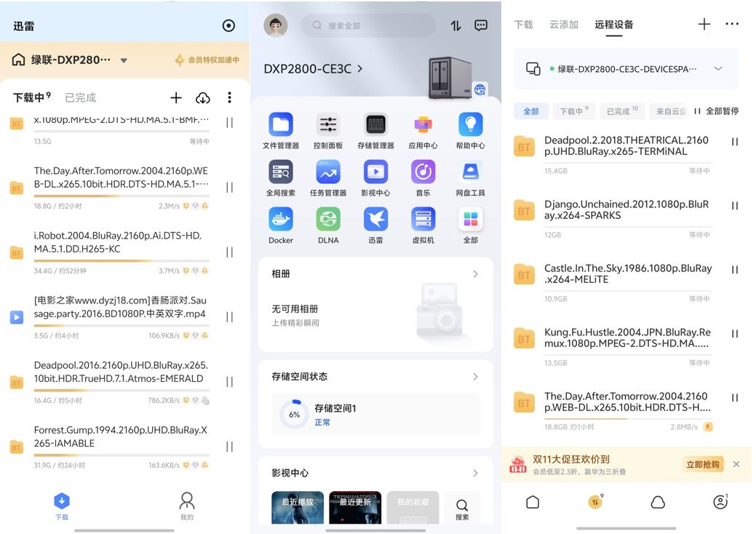
Task: Open the 文件管理器 file manager app
Action: pos(281,125)
